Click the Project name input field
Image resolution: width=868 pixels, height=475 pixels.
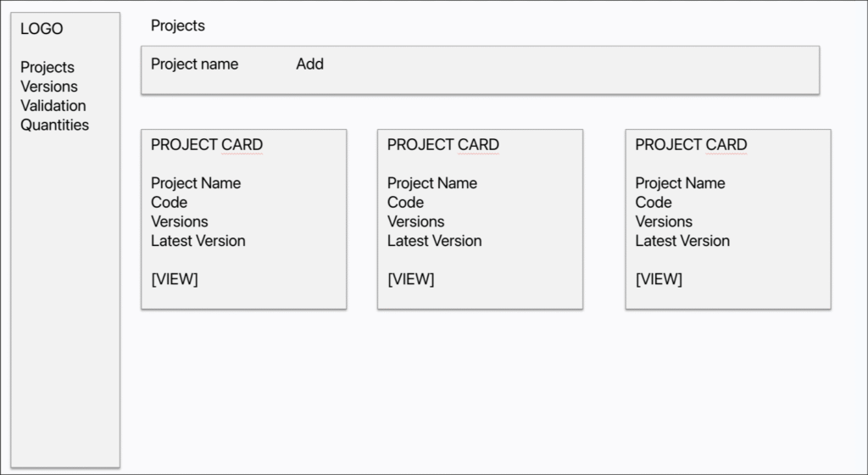[194, 64]
